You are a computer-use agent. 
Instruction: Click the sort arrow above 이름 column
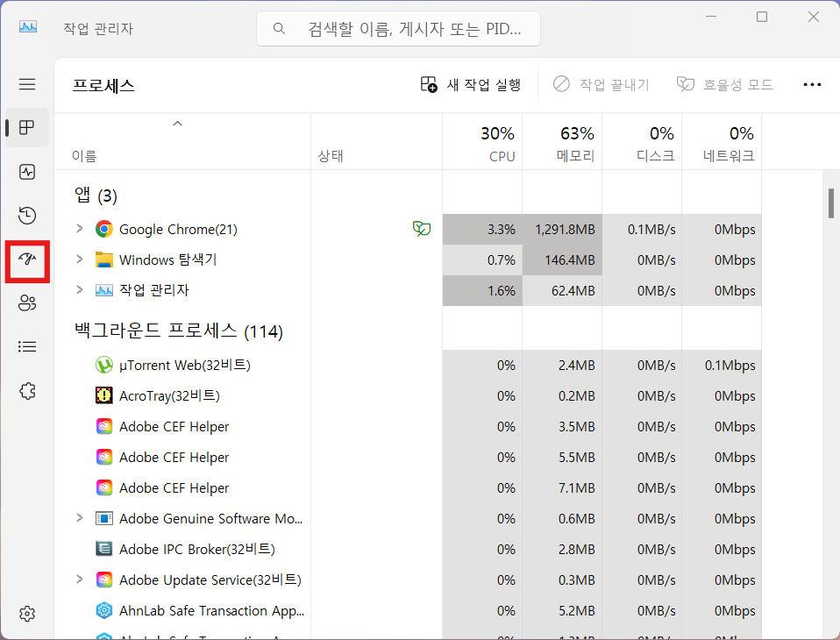coord(177,124)
